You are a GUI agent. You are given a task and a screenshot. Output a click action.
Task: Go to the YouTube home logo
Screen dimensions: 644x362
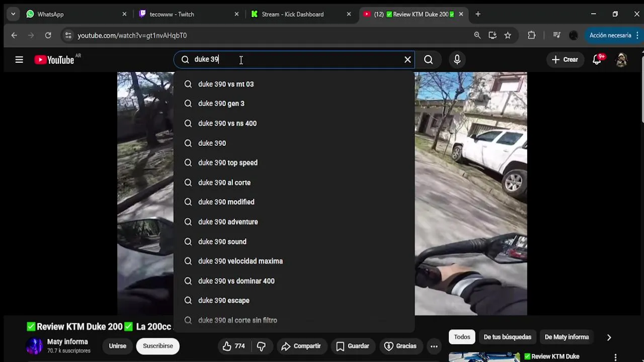pyautogui.click(x=54, y=59)
